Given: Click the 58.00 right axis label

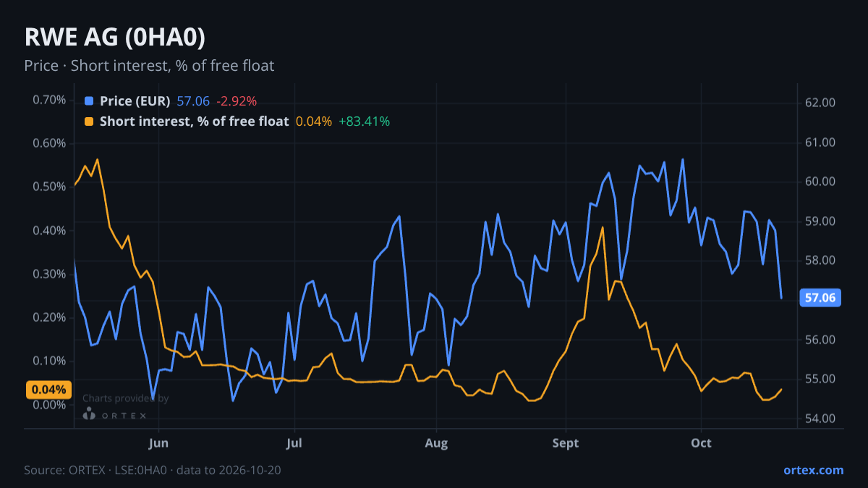Looking at the screenshot, I should (820, 260).
